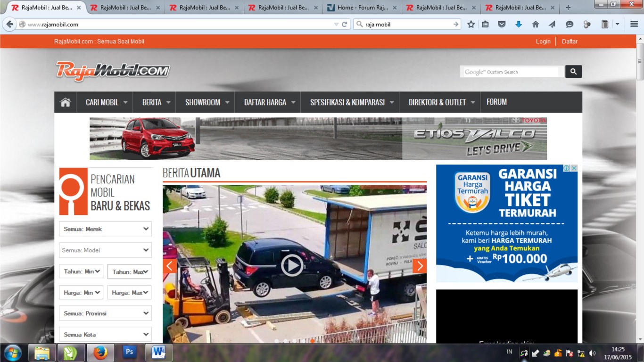This screenshot has height=362, width=644.
Task: Expand the Semua: Merek dropdown
Action: [x=106, y=229]
